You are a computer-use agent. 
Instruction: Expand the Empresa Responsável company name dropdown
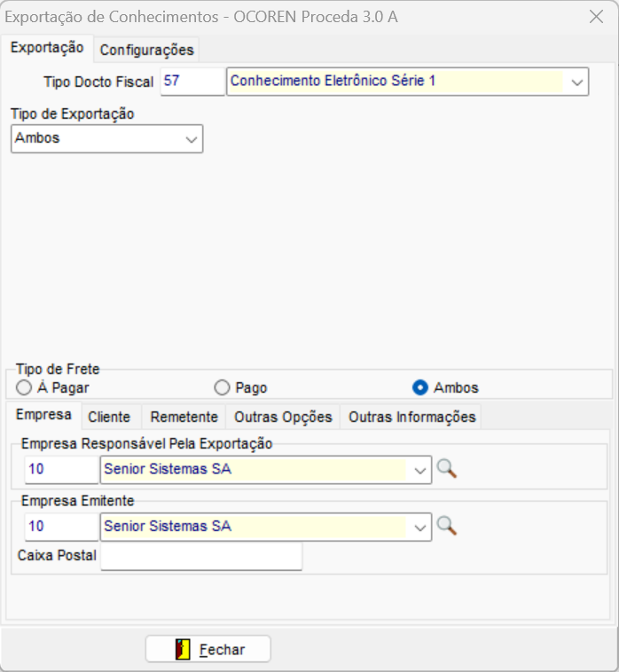point(420,470)
